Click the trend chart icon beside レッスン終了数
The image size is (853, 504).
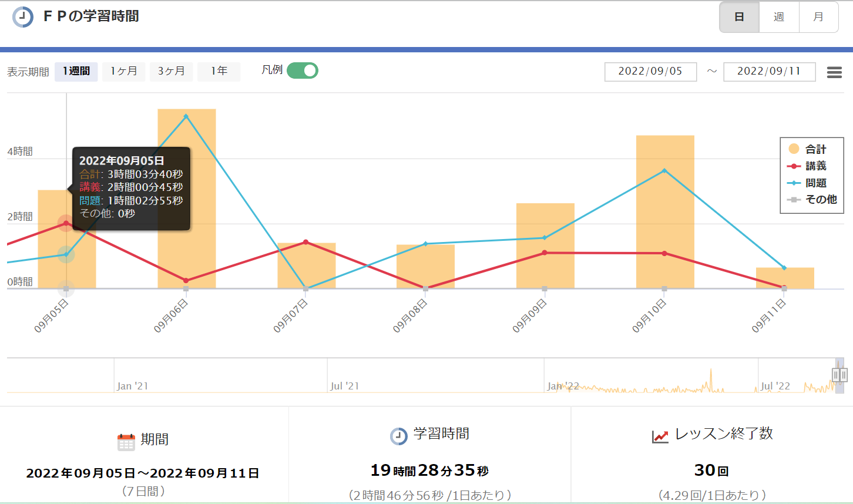[x=660, y=436]
